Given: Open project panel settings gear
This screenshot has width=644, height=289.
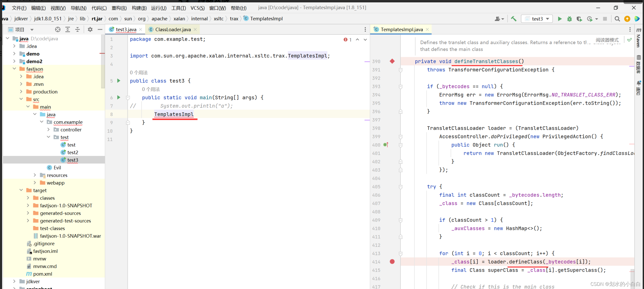Looking at the screenshot, I should pyautogui.click(x=90, y=30).
